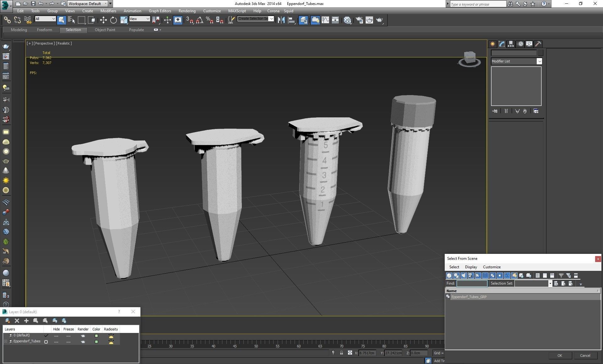Click the Align tool in main toolbar
This screenshot has height=364, width=603.
(291, 20)
